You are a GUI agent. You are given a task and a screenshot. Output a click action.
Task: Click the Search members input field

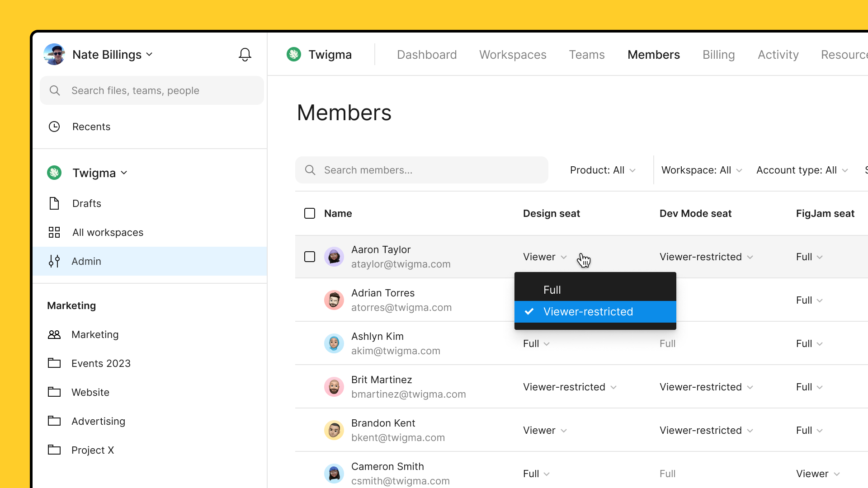[422, 170]
